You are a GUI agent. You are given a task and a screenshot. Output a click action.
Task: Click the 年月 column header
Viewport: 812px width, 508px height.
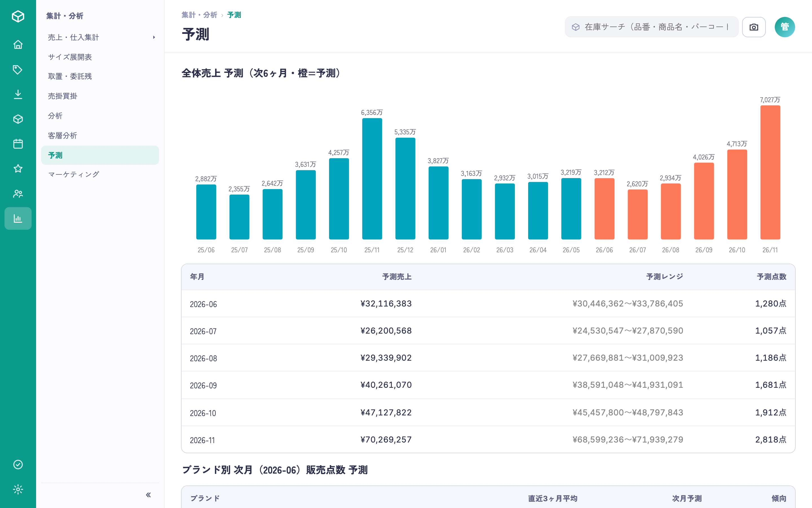(197, 277)
